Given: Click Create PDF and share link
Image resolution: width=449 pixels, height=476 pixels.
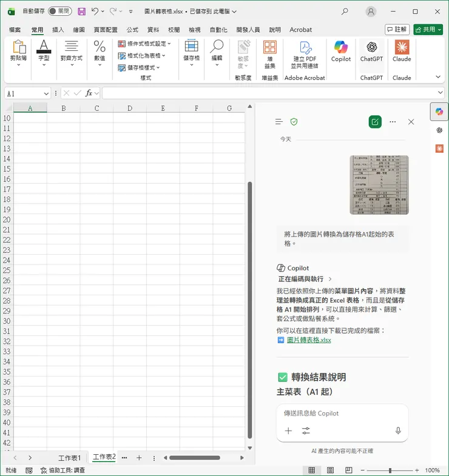Looking at the screenshot, I should click(305, 55).
